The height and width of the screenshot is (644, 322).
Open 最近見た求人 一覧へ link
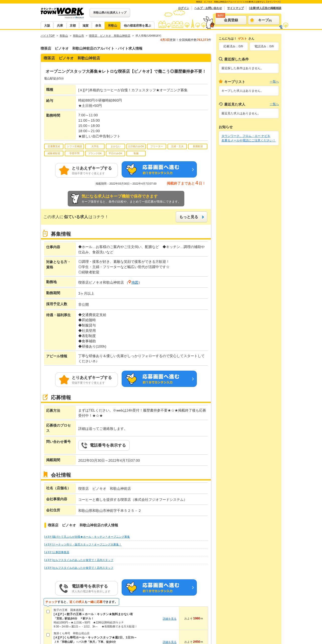click(274, 104)
